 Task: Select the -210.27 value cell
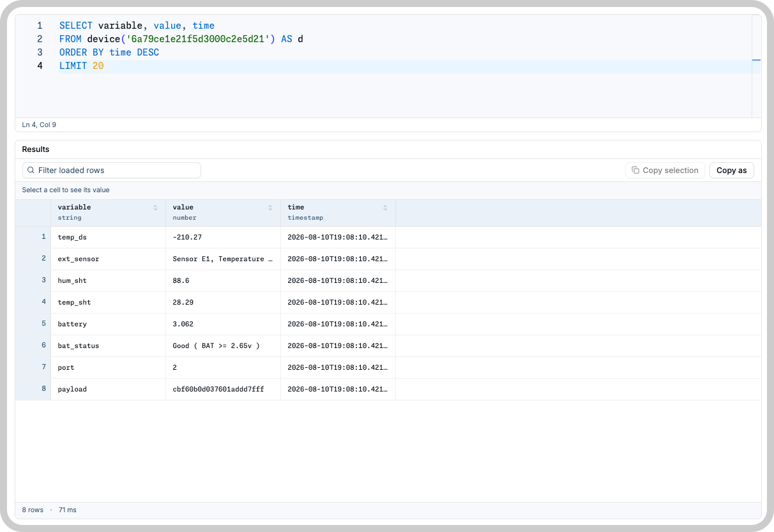coord(224,238)
